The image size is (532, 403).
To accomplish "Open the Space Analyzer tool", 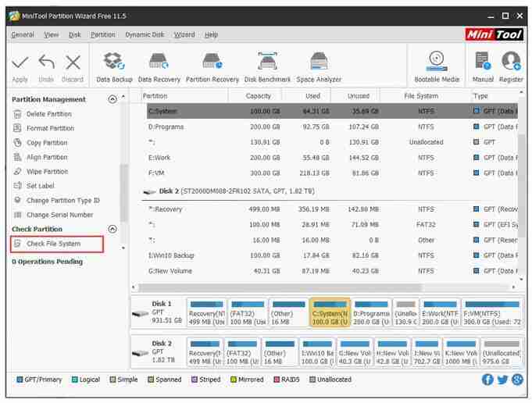I will (x=318, y=62).
